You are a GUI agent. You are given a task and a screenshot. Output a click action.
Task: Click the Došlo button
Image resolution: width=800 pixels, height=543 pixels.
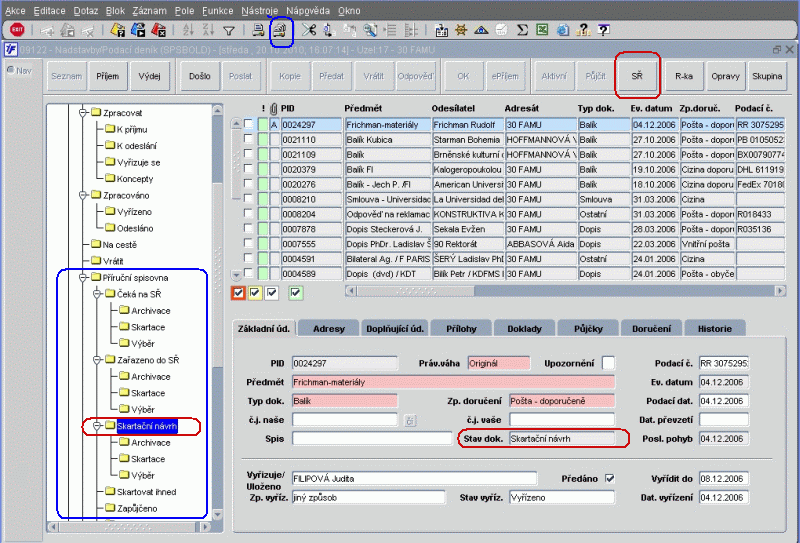point(199,76)
